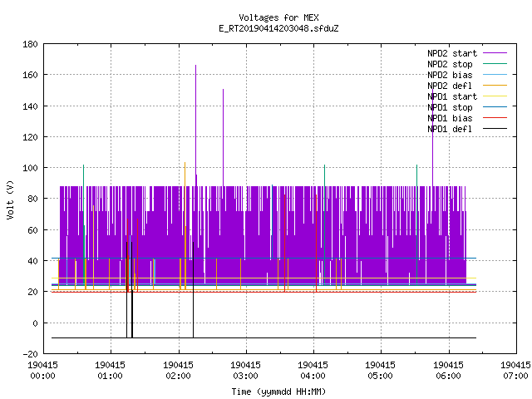Image resolution: width=532 pixels, height=399 pixels.
Task: Click the 'NPD1 defl' legend label
Action: point(450,130)
